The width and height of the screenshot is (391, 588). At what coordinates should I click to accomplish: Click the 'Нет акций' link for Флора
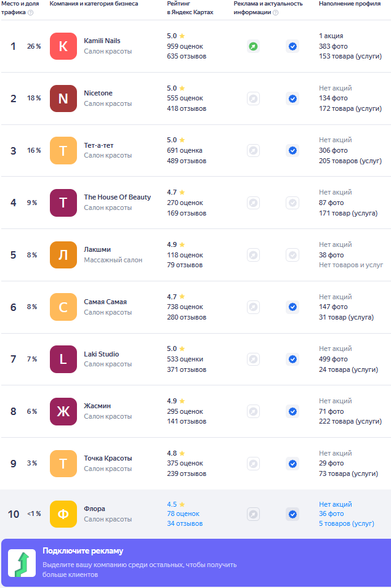(336, 504)
